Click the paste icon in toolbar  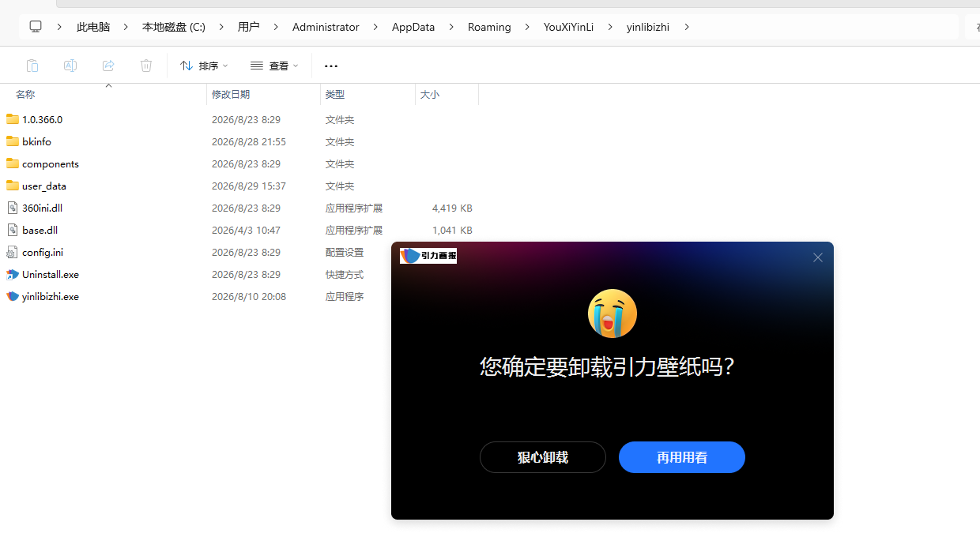(32, 66)
